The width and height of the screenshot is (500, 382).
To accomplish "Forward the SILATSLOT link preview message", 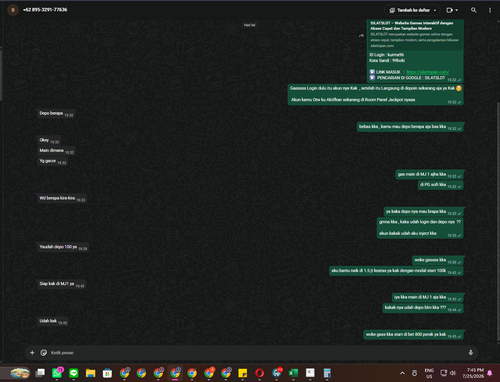I will (361, 36).
